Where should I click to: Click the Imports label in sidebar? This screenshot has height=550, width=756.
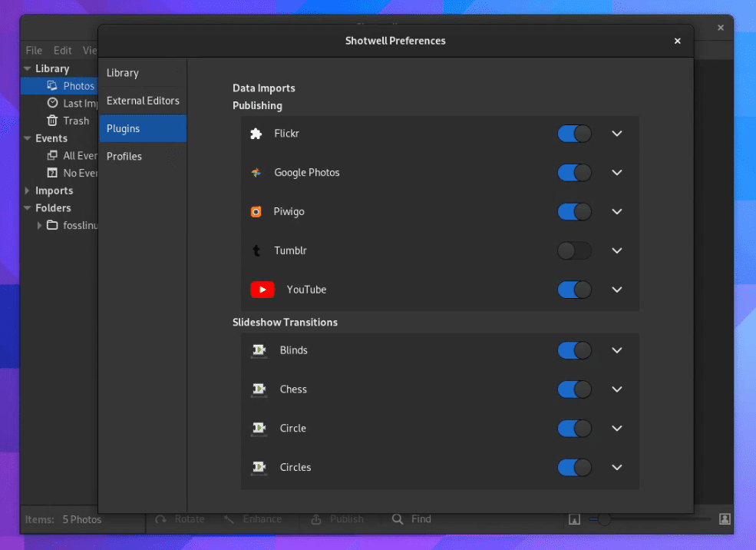pyautogui.click(x=54, y=191)
